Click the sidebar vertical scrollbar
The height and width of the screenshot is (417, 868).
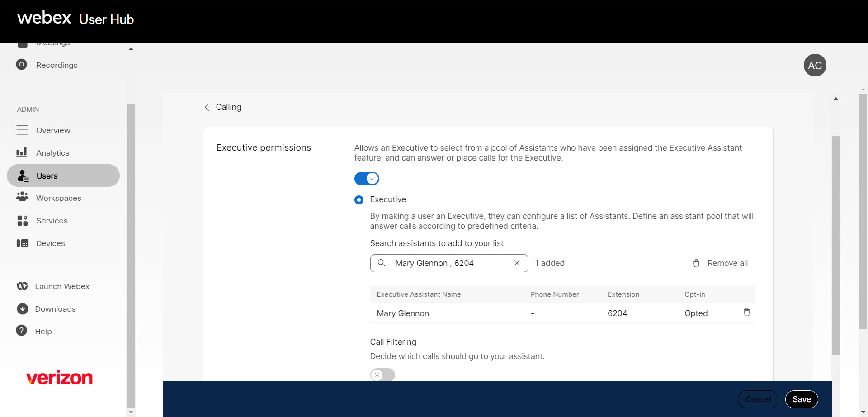tap(131, 256)
